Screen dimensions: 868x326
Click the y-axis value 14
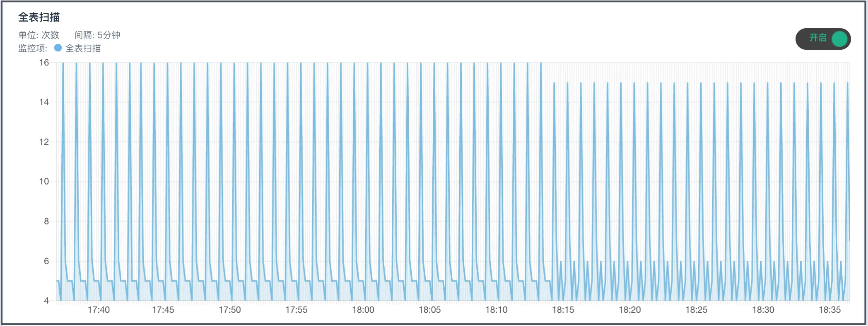coord(44,102)
